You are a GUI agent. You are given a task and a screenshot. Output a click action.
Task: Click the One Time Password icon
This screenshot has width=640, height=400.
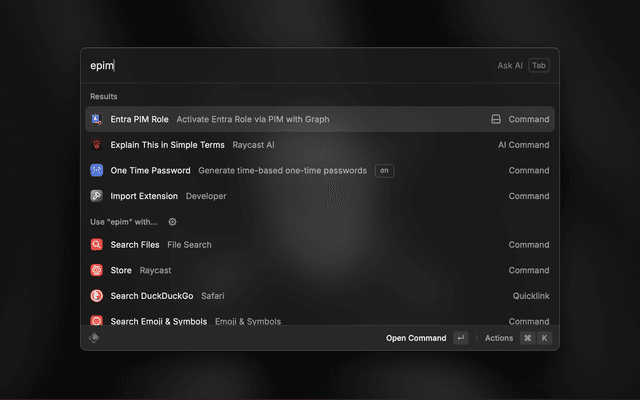click(x=97, y=171)
